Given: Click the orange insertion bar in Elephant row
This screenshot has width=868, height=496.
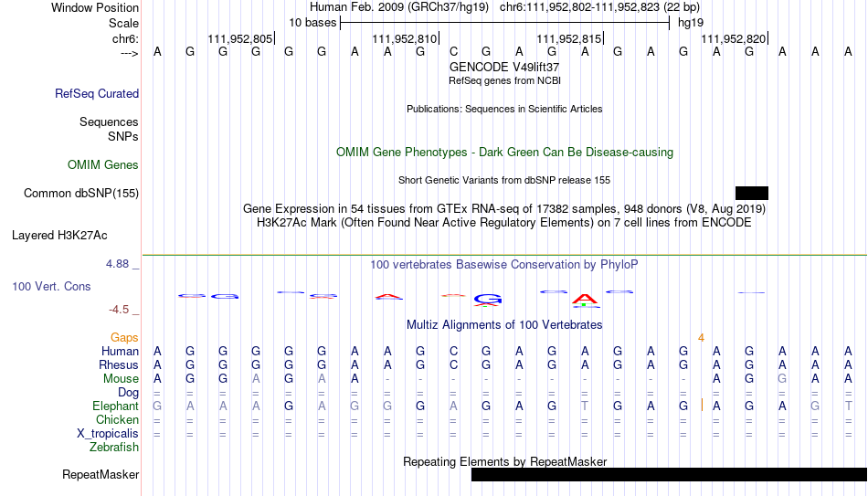Looking at the screenshot, I should pos(702,406).
